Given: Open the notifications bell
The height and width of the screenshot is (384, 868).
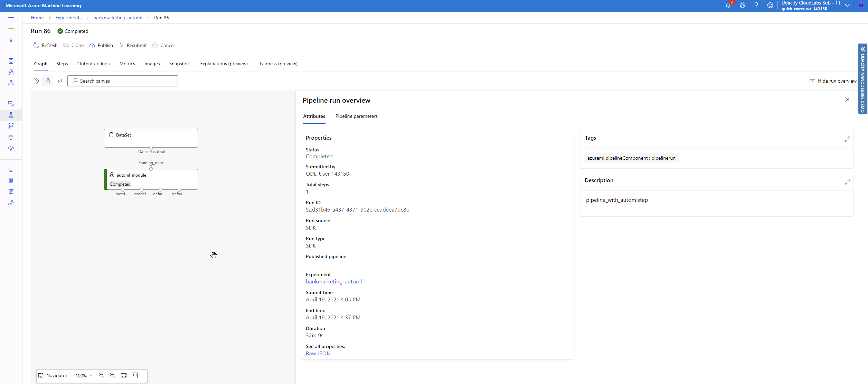Looking at the screenshot, I should [x=728, y=6].
